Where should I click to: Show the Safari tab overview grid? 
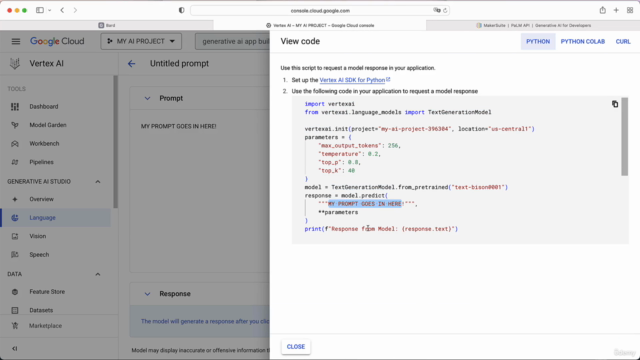(630, 10)
